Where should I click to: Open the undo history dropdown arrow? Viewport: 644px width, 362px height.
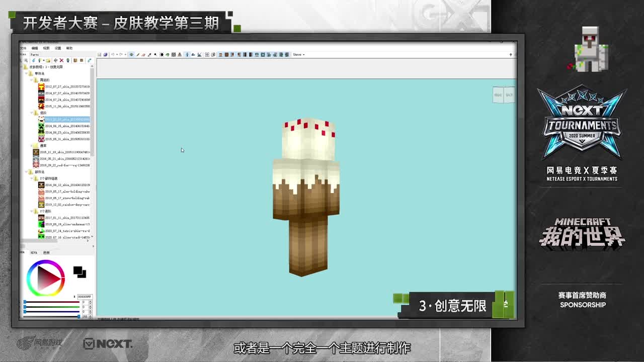pos(117,54)
